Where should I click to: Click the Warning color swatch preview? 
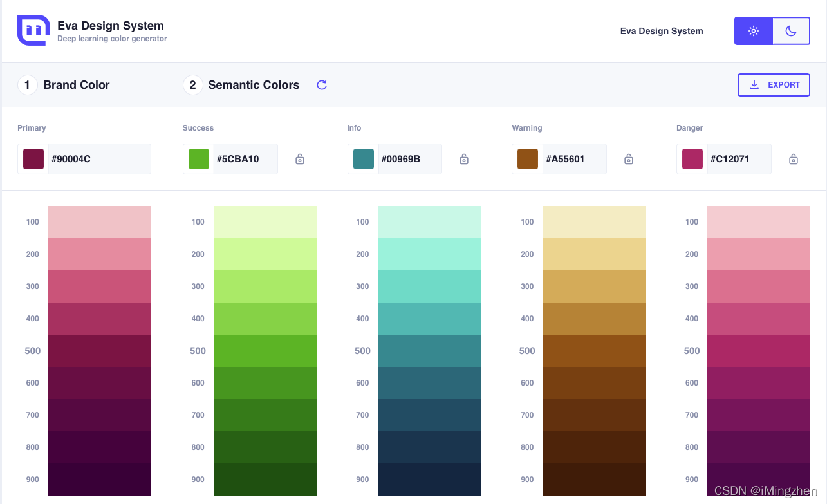pyautogui.click(x=528, y=159)
